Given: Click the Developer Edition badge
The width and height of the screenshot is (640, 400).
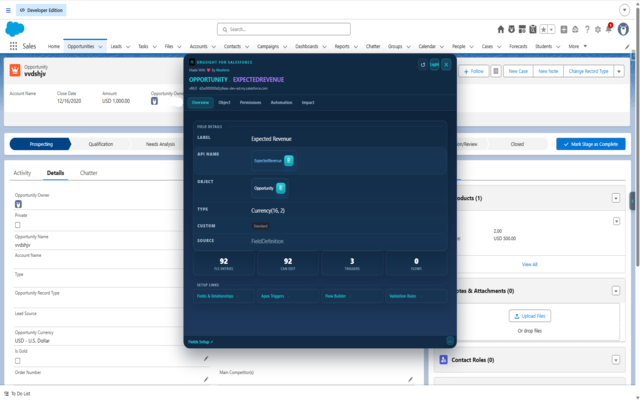Looking at the screenshot, I should pyautogui.click(x=41, y=10).
